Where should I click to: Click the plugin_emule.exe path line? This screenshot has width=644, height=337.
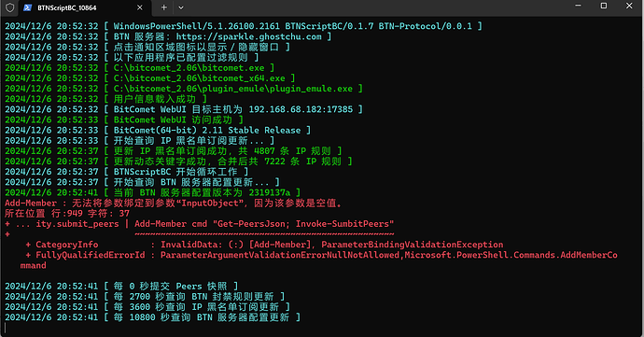coord(184,89)
